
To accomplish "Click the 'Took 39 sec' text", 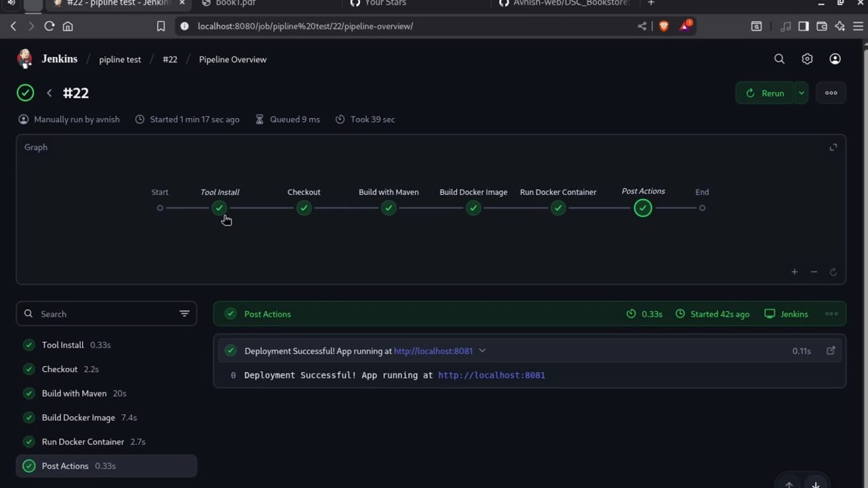I will tap(372, 119).
